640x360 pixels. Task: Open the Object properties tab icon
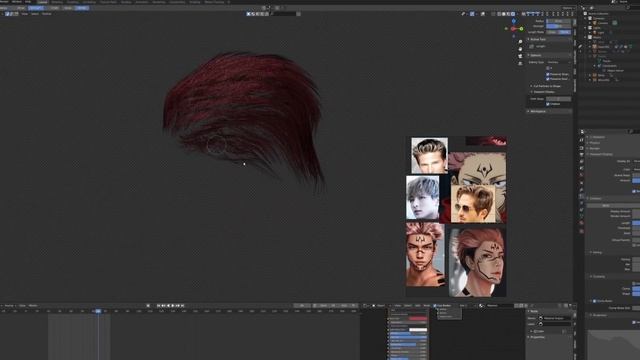tap(582, 182)
